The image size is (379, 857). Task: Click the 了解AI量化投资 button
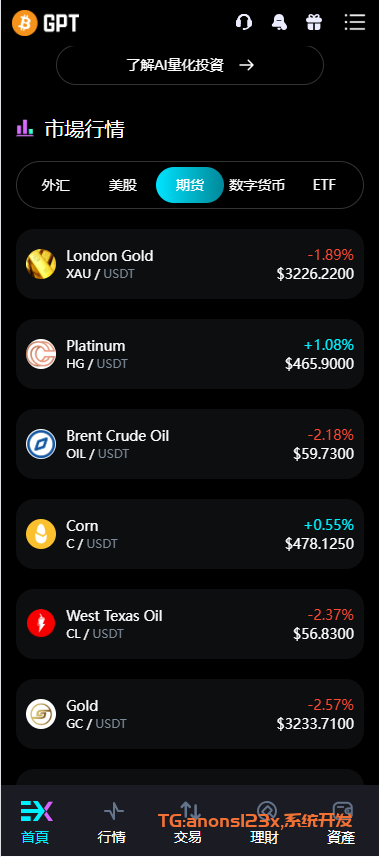click(190, 65)
